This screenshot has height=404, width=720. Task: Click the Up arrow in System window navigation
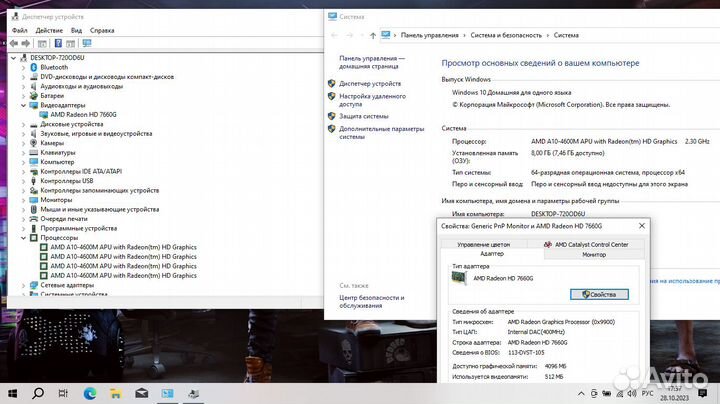373,35
